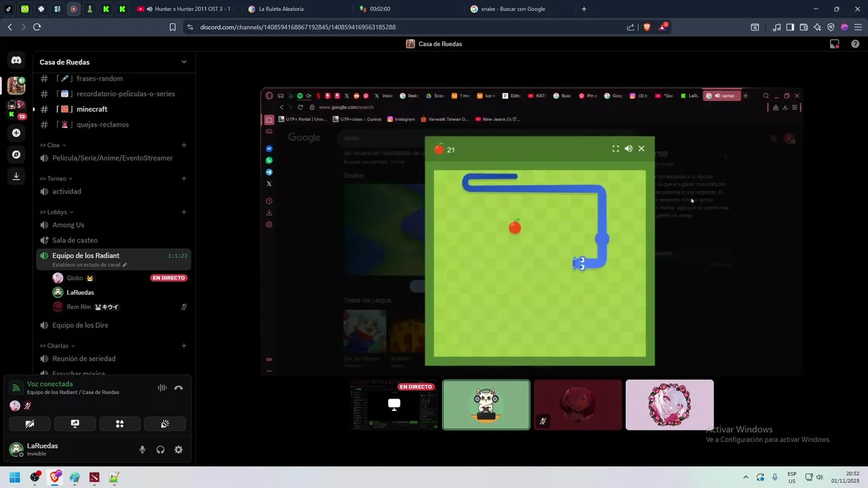Select the EN DIRECTO stream thumbnail tile

point(394,405)
